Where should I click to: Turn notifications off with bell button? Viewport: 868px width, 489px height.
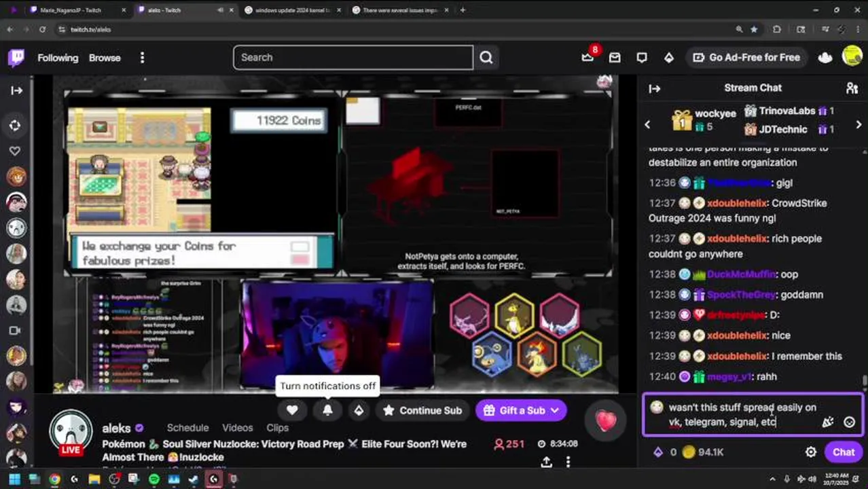pos(327,410)
